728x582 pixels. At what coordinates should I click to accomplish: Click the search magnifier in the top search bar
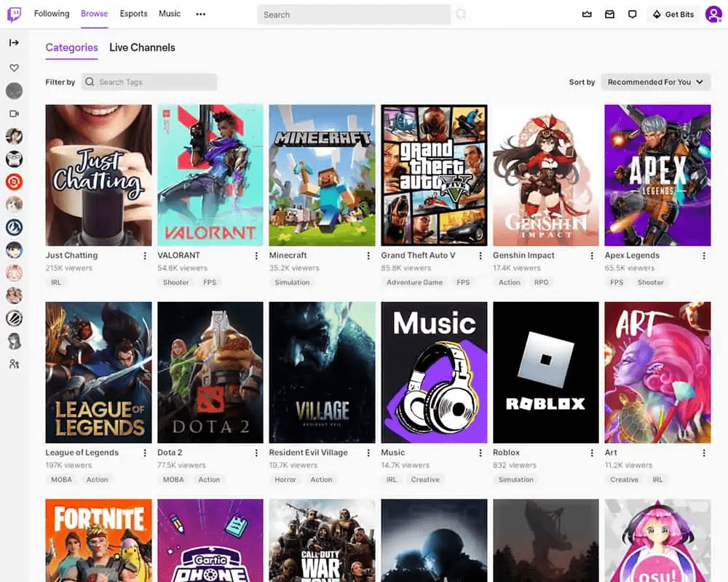(462, 14)
